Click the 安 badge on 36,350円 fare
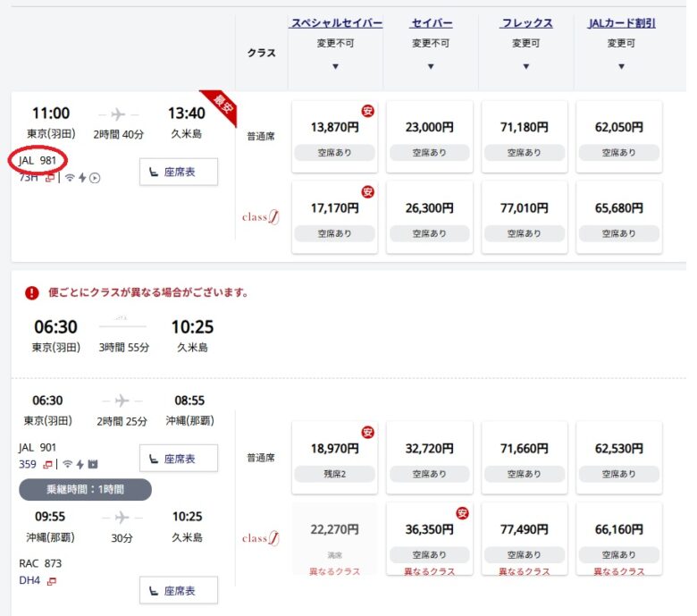697x616 pixels. 462,513
